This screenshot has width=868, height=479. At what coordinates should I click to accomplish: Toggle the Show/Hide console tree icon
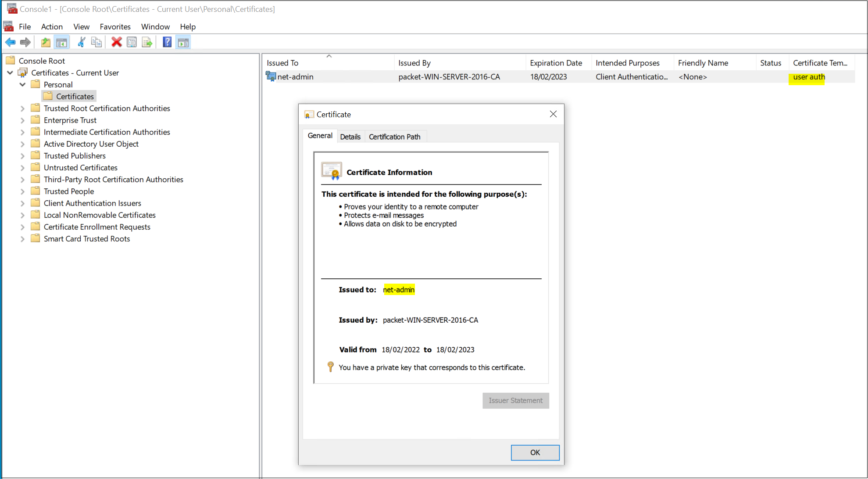click(61, 42)
